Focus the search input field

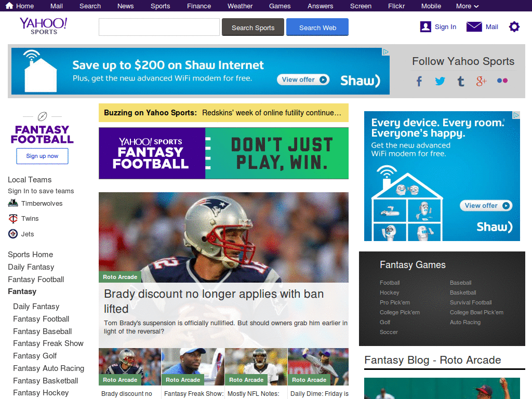point(159,27)
